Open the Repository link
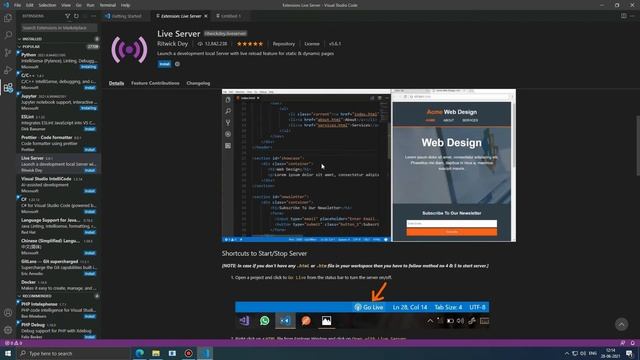This screenshot has width=640, height=360. point(284,44)
